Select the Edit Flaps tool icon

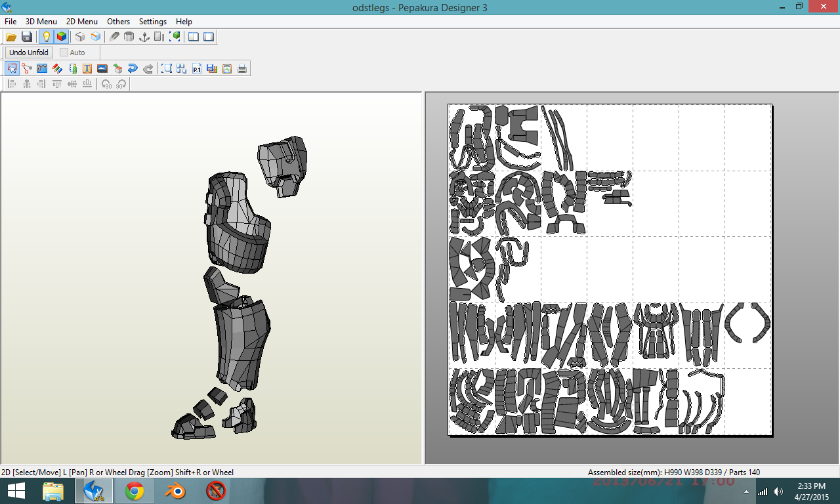(72, 68)
